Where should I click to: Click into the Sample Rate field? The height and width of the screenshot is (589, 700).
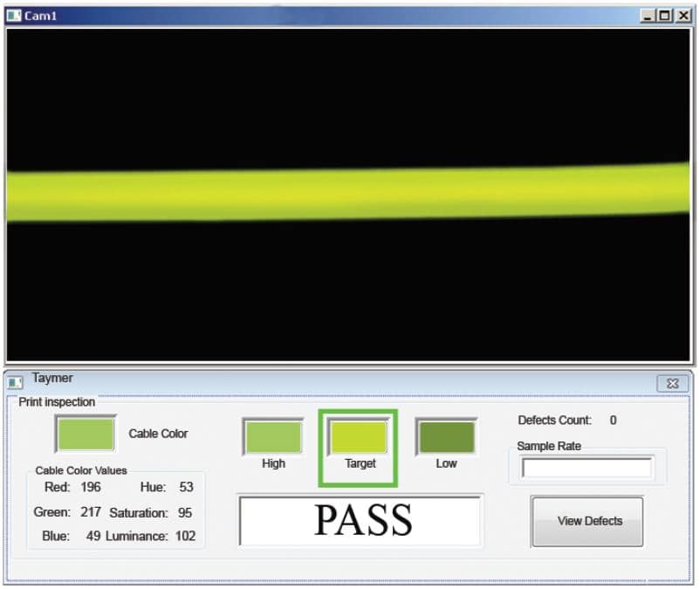(587, 469)
